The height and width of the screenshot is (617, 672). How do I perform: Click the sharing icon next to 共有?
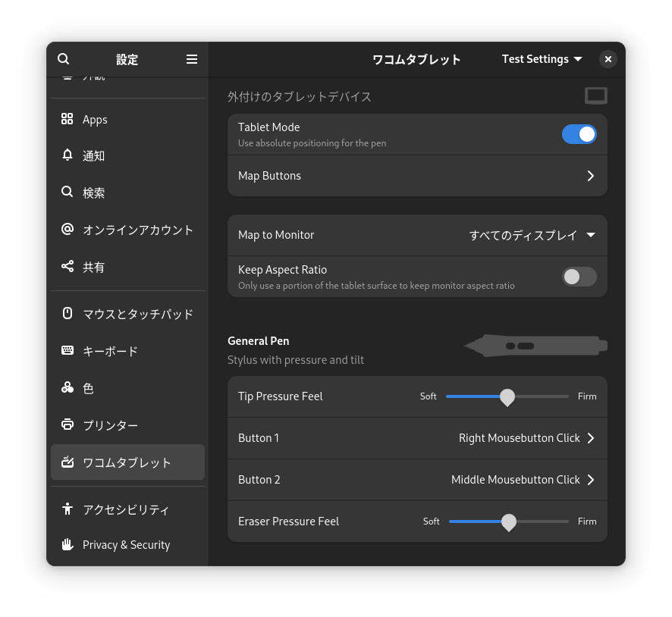click(x=68, y=266)
